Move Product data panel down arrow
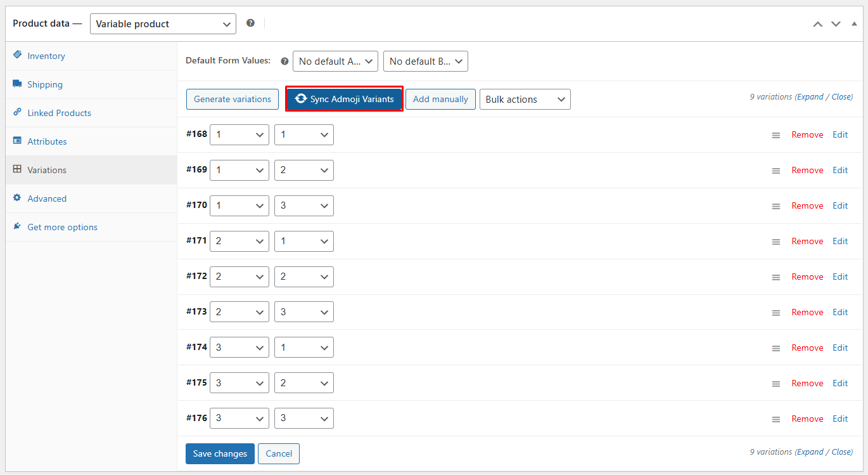868x475 pixels. click(x=836, y=24)
